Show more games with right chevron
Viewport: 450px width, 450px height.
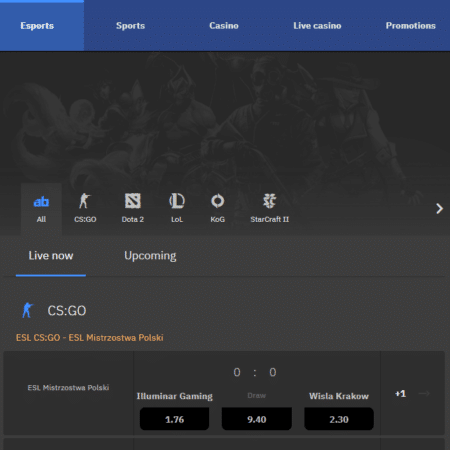click(x=440, y=209)
